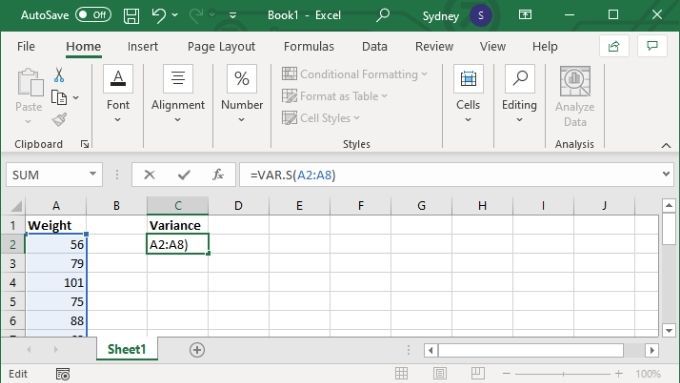Click the Save icon in title bar
This screenshot has height=383, width=680.
131,16
